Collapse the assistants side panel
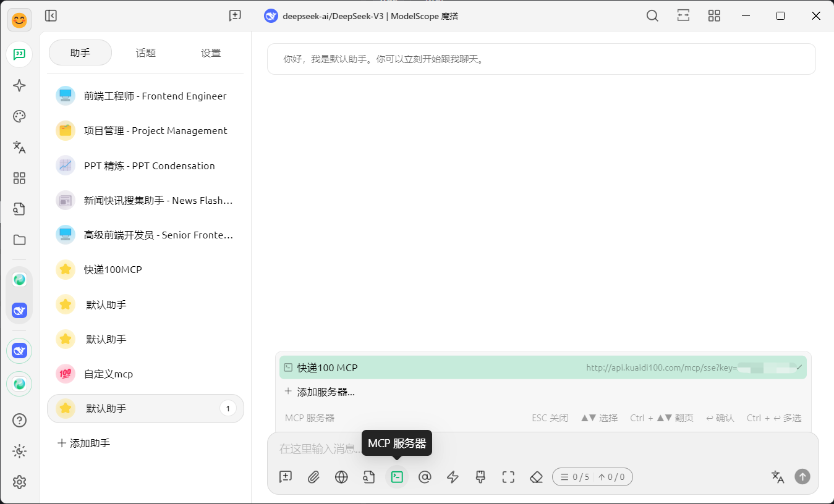Screen dimensions: 834x504 pos(51,16)
